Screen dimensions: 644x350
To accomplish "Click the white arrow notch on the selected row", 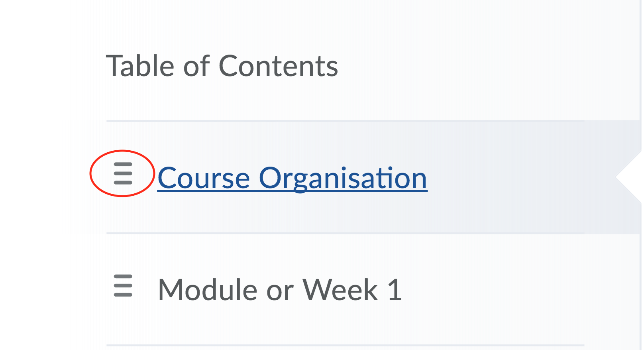I will [629, 178].
